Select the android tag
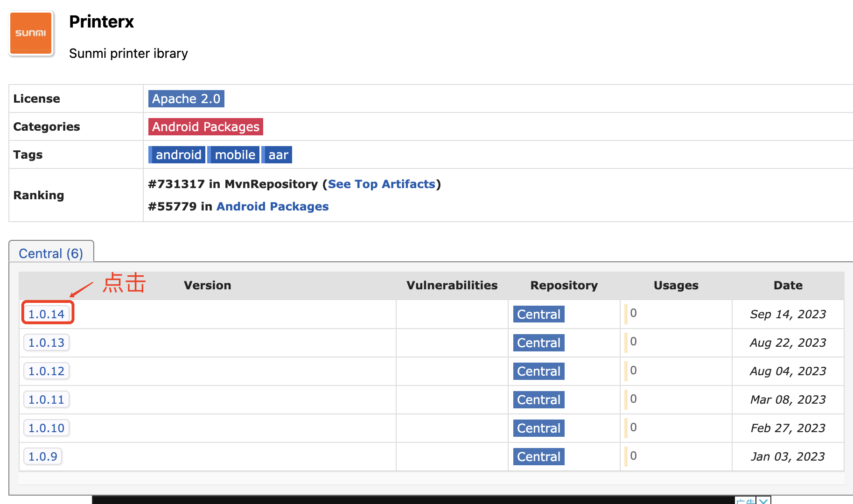The height and width of the screenshot is (504, 853). pos(177,155)
